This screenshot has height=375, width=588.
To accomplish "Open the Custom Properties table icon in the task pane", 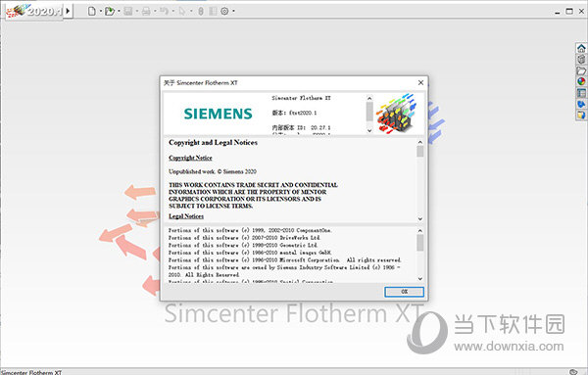I will click(x=581, y=93).
